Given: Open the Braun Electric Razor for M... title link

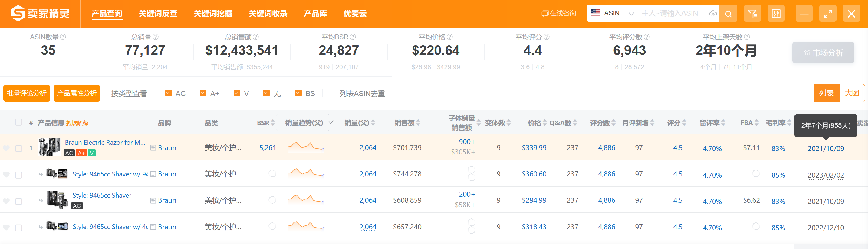Looking at the screenshot, I should pyautogui.click(x=105, y=142).
